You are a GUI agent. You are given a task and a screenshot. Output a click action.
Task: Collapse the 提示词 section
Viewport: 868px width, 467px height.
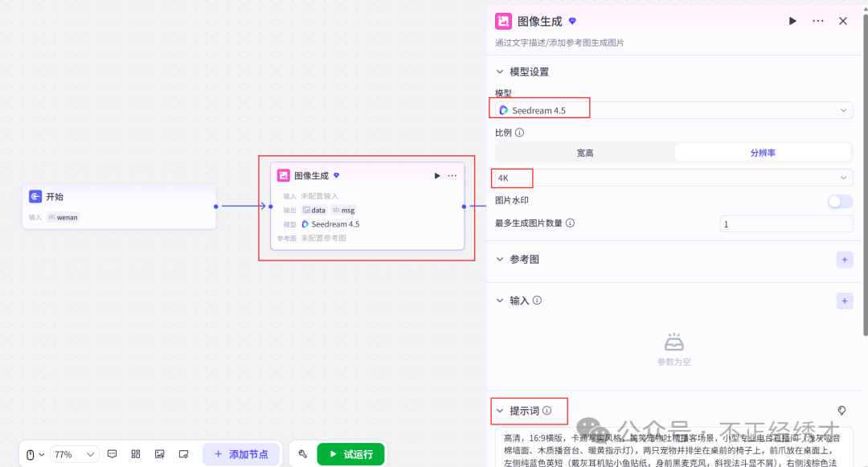pyautogui.click(x=499, y=411)
